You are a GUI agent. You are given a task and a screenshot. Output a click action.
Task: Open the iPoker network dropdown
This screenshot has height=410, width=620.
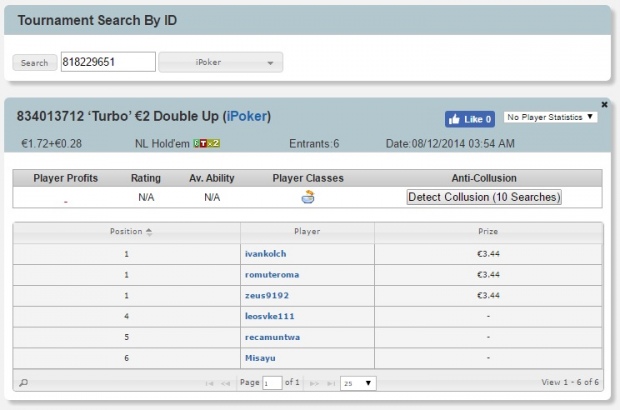point(221,62)
